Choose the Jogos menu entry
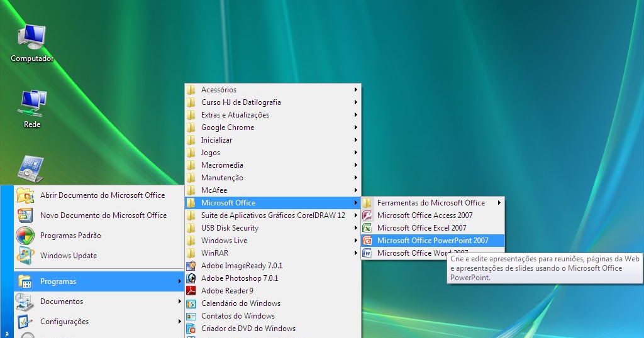 click(273, 153)
